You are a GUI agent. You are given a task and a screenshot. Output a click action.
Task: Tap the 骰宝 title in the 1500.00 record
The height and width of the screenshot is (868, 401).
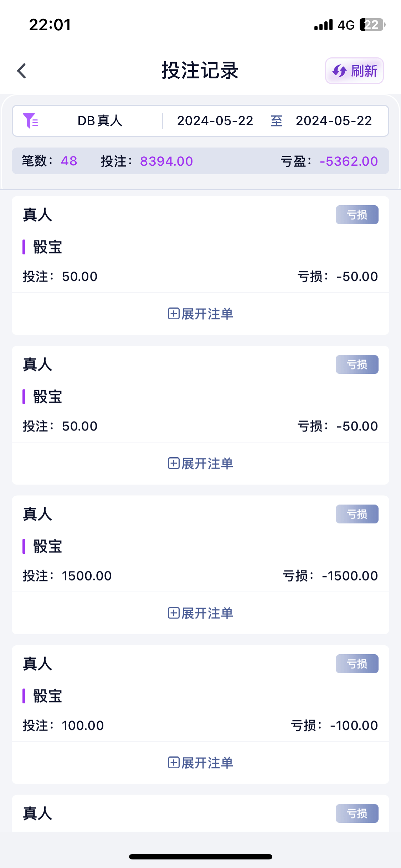[47, 546]
